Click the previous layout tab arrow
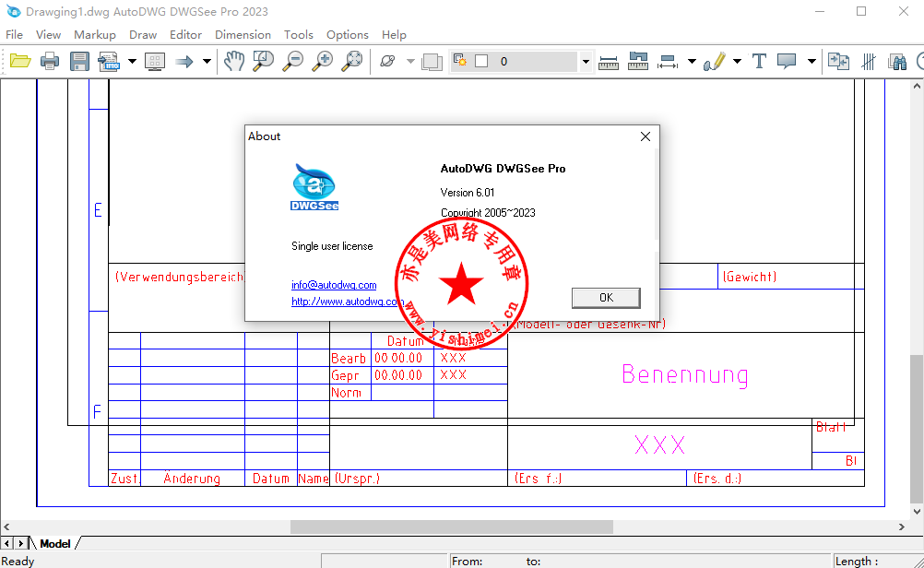Image resolution: width=924 pixels, height=568 pixels. point(7,543)
